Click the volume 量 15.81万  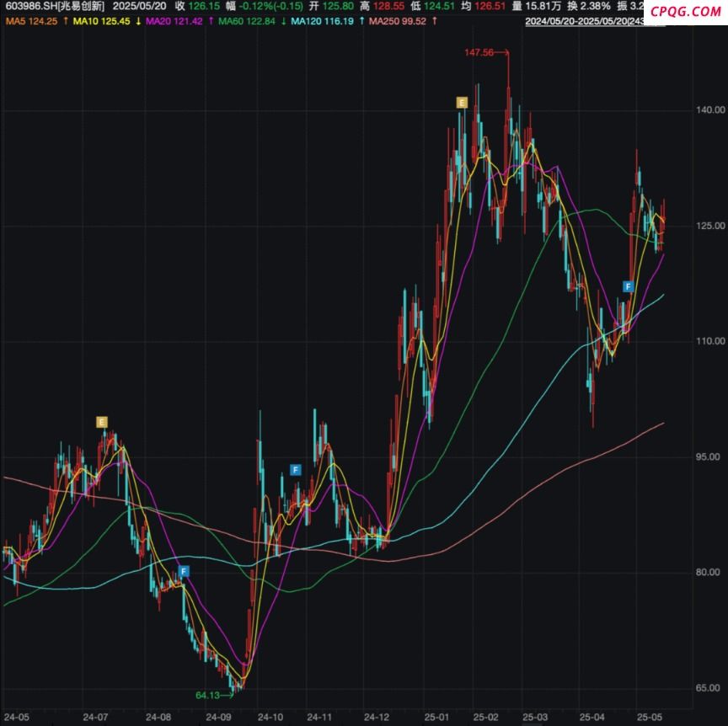536,7
